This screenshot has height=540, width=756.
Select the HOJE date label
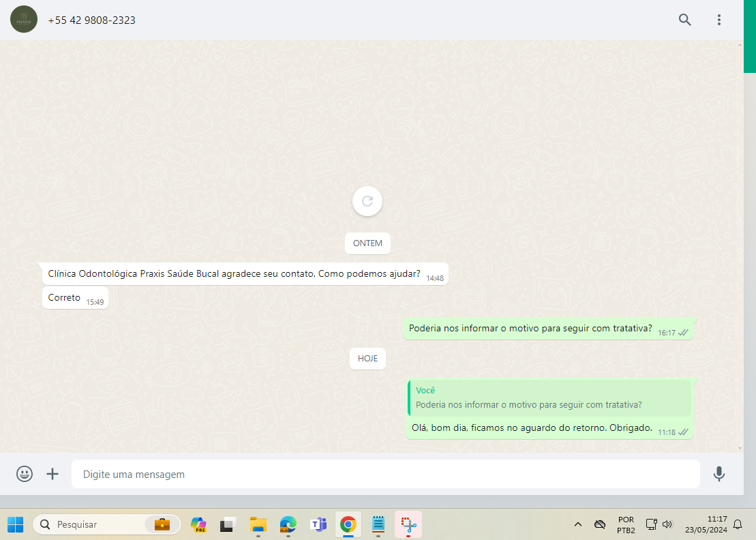click(x=367, y=358)
